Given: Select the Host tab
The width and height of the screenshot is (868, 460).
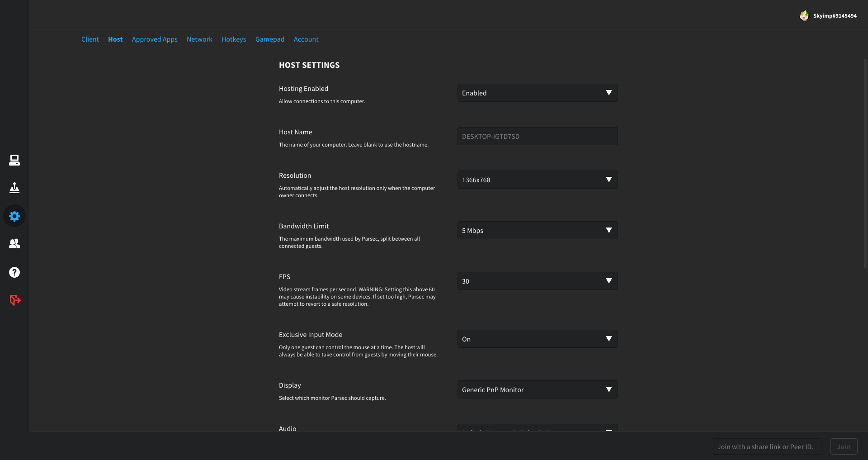Looking at the screenshot, I should point(115,39).
